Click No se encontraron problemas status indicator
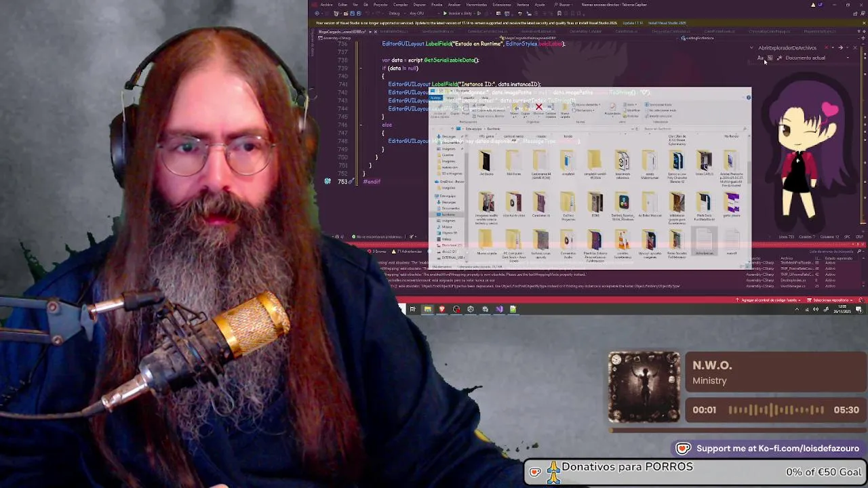Viewport: 868px width, 488px height. coord(376,237)
